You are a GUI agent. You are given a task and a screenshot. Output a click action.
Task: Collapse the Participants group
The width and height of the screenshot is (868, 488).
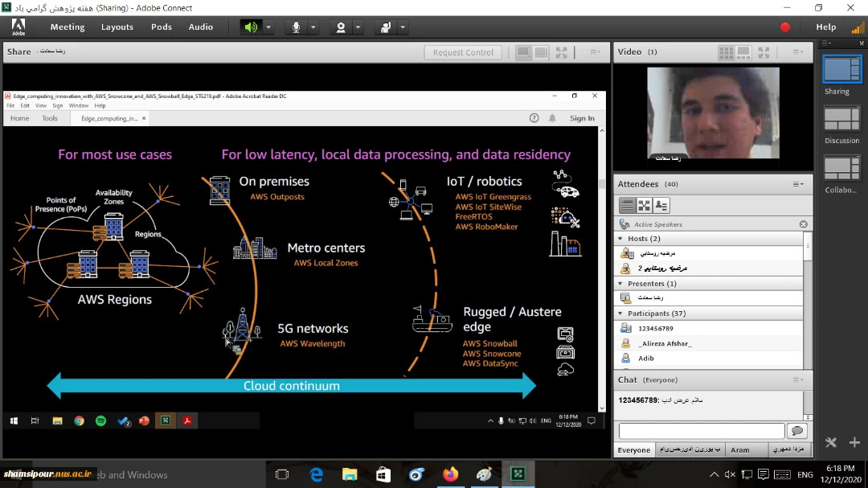620,314
